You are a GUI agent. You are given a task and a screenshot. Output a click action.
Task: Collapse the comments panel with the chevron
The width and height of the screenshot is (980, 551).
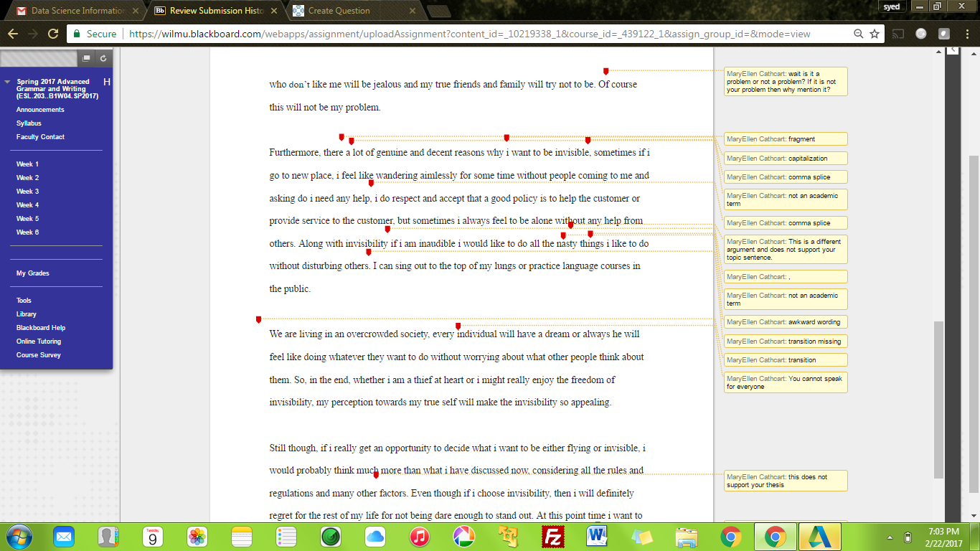coord(952,50)
